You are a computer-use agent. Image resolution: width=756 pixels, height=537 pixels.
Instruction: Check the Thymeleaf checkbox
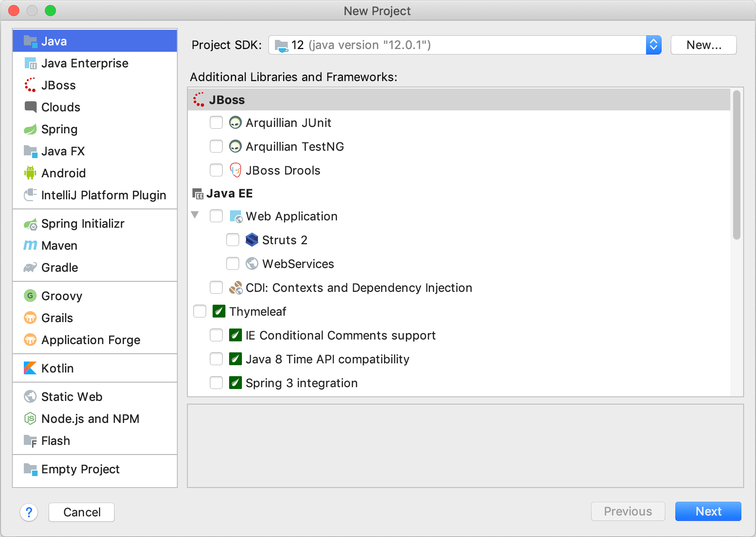tap(200, 312)
